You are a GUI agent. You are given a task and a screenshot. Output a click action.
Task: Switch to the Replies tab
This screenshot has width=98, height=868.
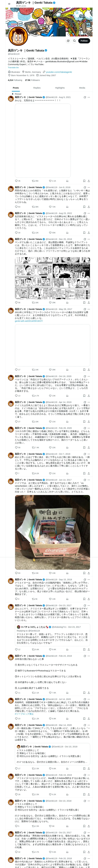[x=37, y=88]
